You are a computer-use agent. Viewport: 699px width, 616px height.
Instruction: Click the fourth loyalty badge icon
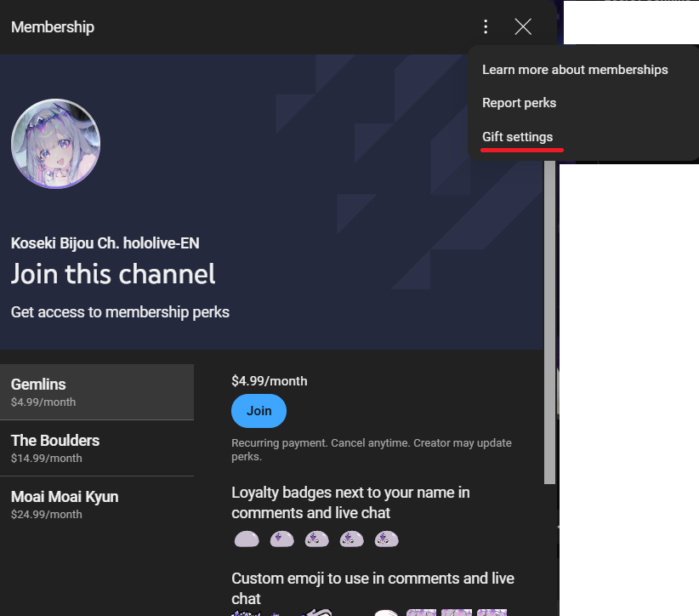click(351, 539)
